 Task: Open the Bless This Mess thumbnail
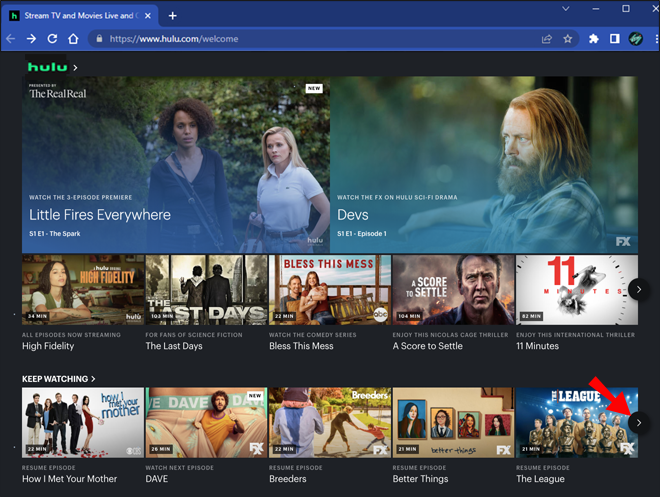[x=330, y=290]
